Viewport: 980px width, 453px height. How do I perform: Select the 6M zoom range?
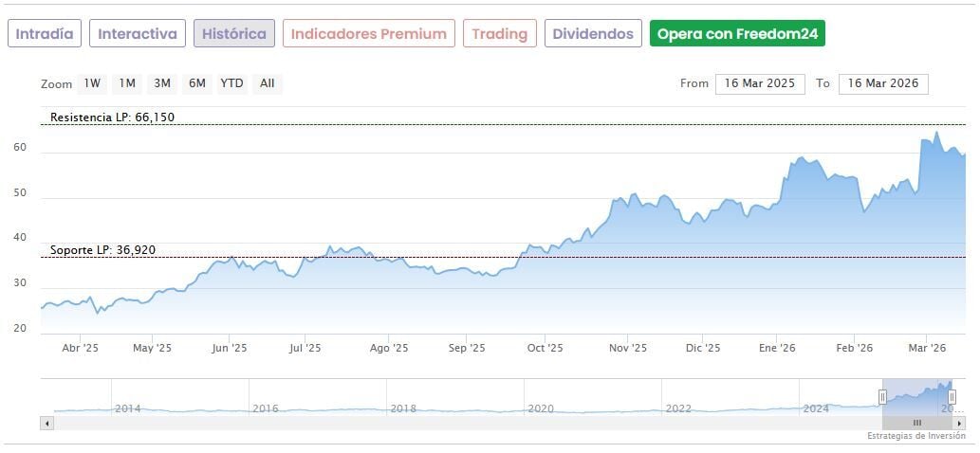pyautogui.click(x=197, y=83)
